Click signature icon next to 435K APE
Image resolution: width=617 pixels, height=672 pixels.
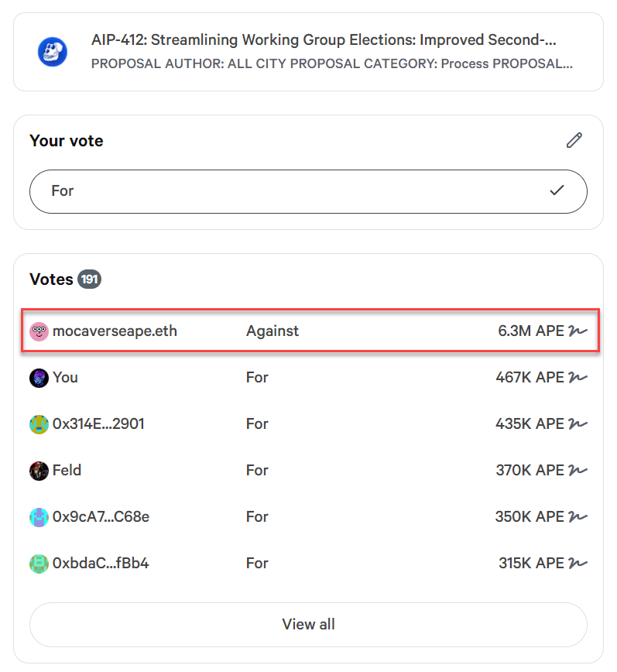point(578,423)
